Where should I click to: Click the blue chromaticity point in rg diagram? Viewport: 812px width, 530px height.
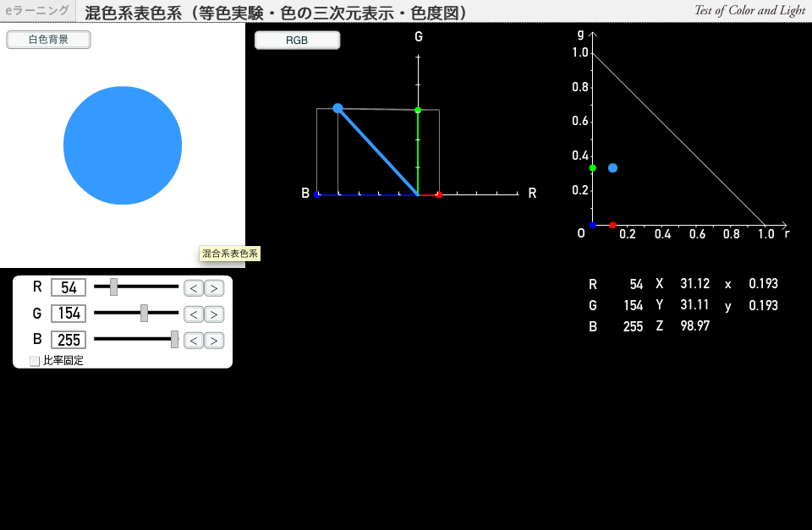[612, 168]
